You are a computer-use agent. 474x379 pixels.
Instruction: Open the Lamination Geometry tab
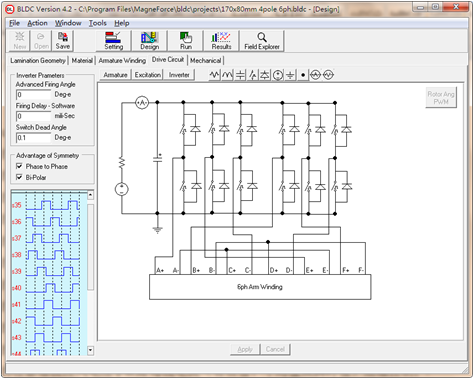point(38,60)
